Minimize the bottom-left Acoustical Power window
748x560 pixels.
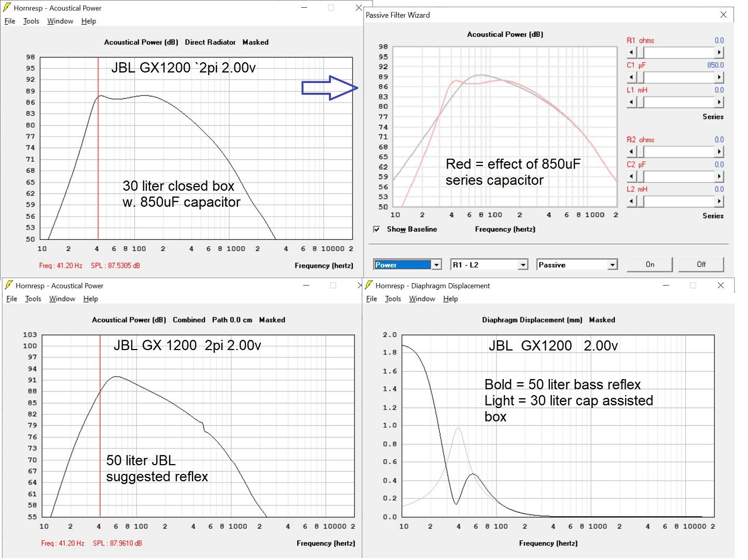pos(306,285)
